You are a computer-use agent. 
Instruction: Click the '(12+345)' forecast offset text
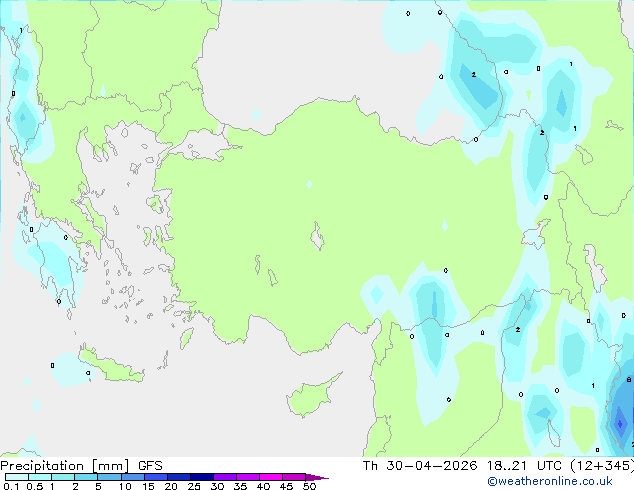(x=602, y=466)
